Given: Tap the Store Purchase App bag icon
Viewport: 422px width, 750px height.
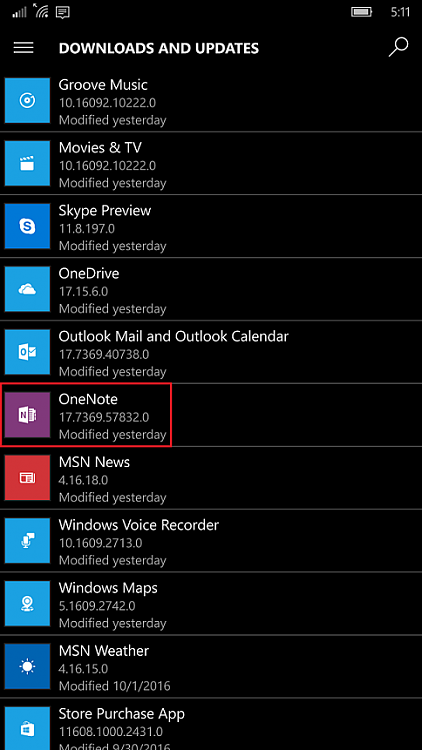Looking at the screenshot, I should coord(27,728).
